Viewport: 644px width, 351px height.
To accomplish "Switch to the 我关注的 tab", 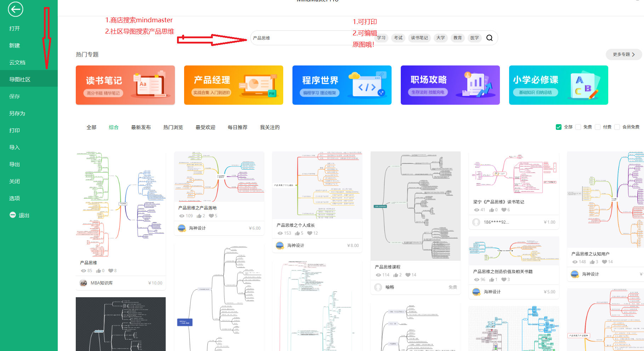I will (x=270, y=127).
